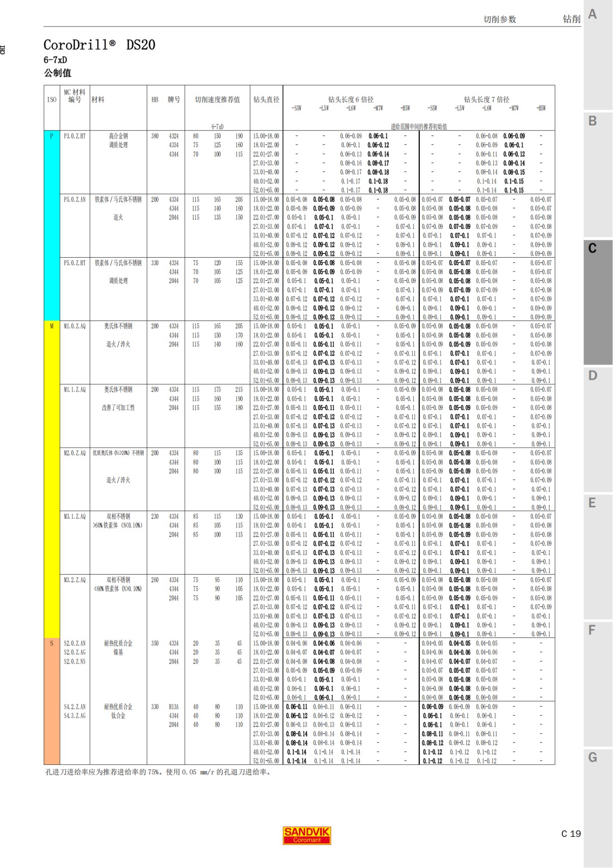Click material code M2.0.Z.AQ
The width and height of the screenshot is (613, 868).
(x=75, y=453)
